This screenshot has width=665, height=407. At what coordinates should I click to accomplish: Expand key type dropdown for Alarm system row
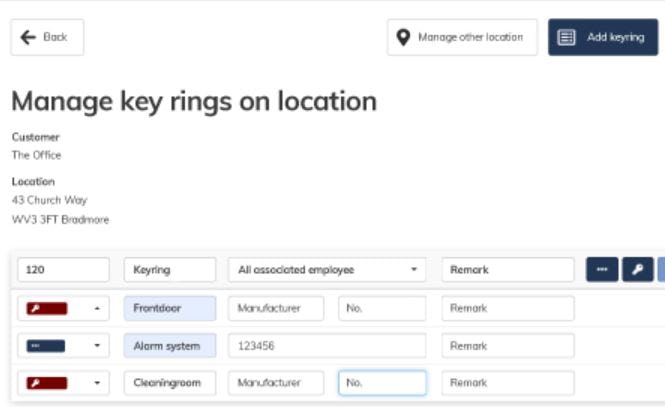point(97,346)
